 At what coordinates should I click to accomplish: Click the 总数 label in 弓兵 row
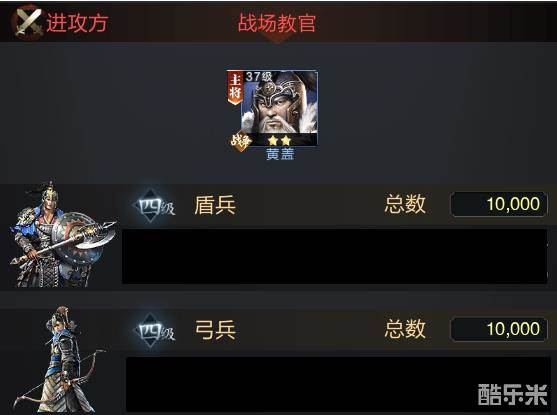(x=405, y=329)
